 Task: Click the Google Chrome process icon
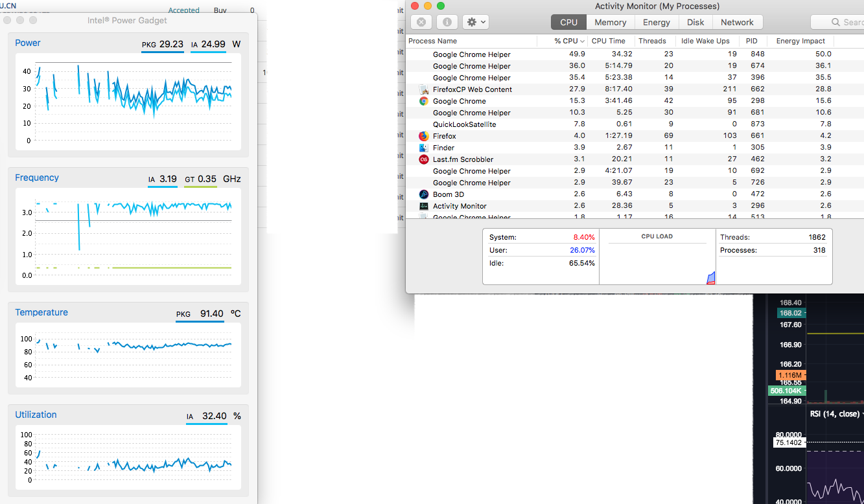point(423,101)
